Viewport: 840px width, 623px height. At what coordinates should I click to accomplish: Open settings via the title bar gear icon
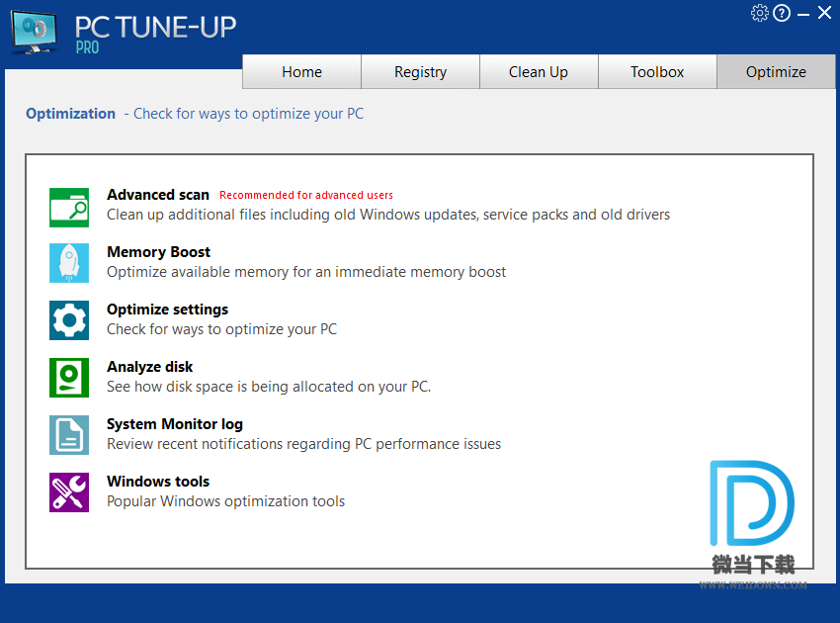(759, 13)
